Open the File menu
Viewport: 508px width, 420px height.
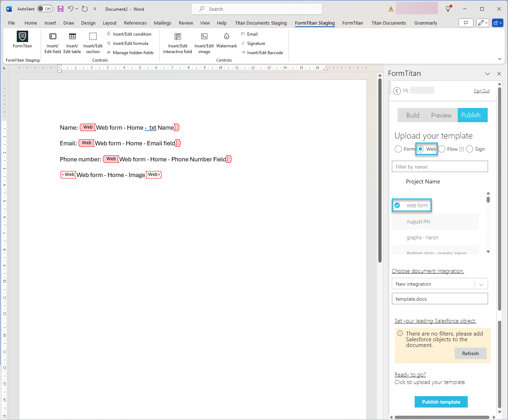coord(11,23)
